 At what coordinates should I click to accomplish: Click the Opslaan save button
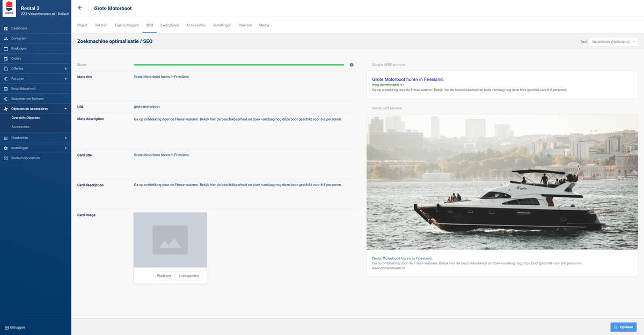[623, 327]
